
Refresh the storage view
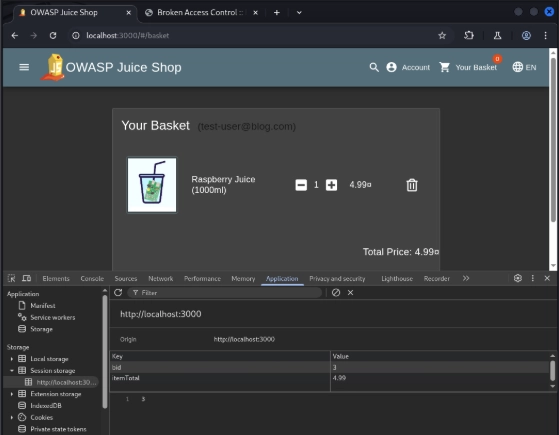pos(118,292)
